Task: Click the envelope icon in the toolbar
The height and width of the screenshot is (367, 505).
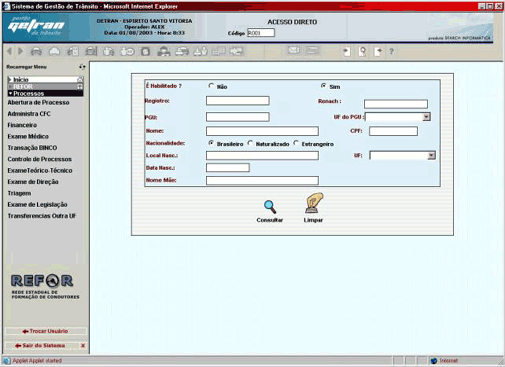Action: pos(294,50)
